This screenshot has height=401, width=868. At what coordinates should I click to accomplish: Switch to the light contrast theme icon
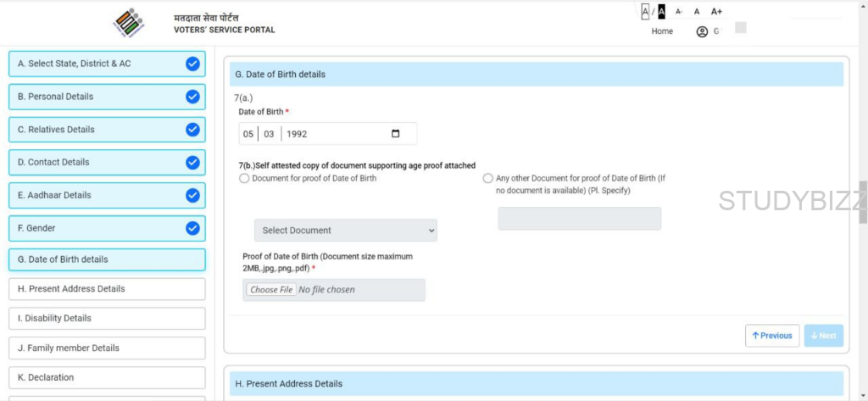tap(645, 11)
